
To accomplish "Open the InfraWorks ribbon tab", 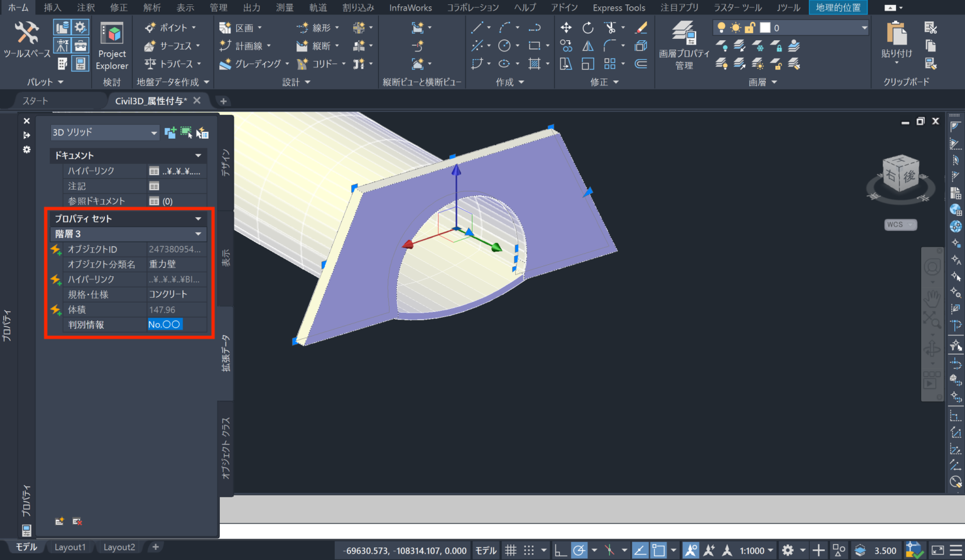I will [x=410, y=8].
